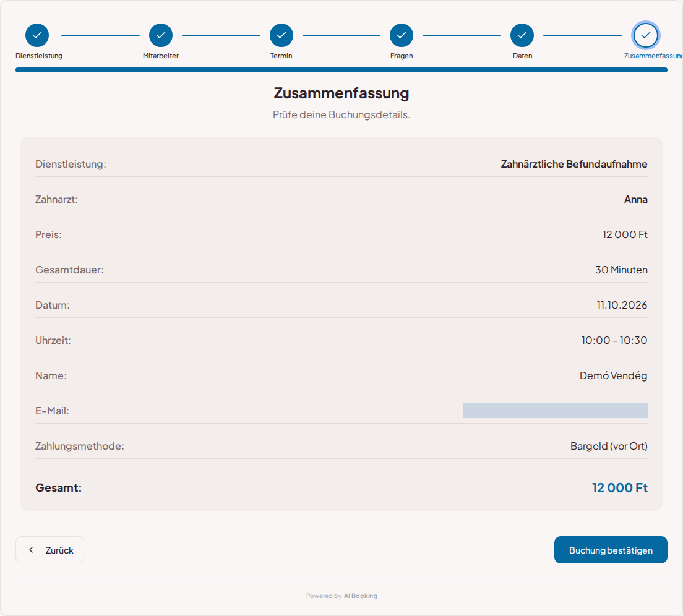Image resolution: width=683 pixels, height=616 pixels.
Task: Go back with the Zurück button
Action: click(49, 550)
